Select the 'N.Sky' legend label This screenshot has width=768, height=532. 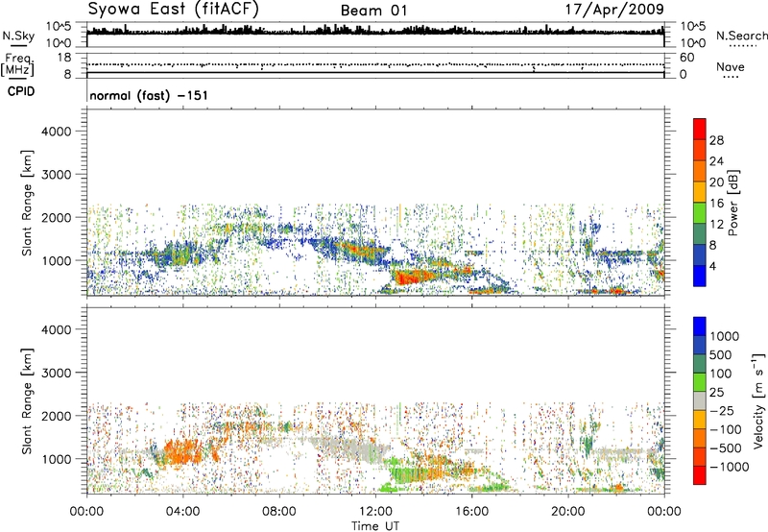click(x=18, y=36)
